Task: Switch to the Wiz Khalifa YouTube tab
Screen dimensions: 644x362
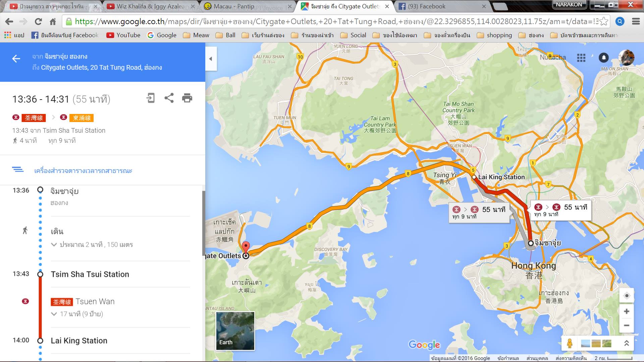Action: 150,6
